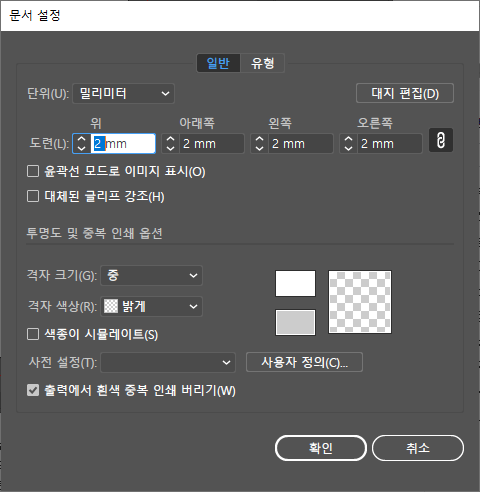Viewport: 480px width, 492px height.
Task: Confirm with the 확인 button
Action: (321, 448)
